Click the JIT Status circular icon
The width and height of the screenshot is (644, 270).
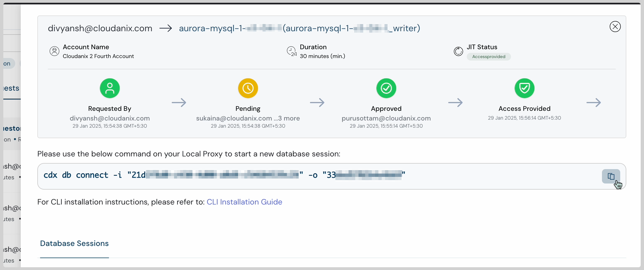click(x=458, y=51)
